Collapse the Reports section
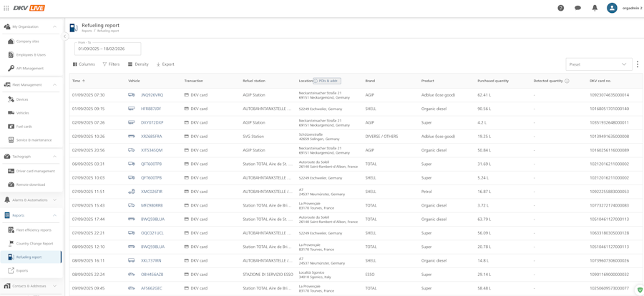 54,215
